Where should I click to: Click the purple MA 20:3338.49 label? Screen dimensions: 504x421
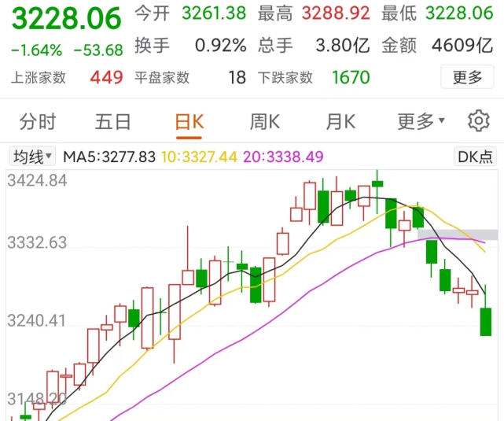(283, 157)
